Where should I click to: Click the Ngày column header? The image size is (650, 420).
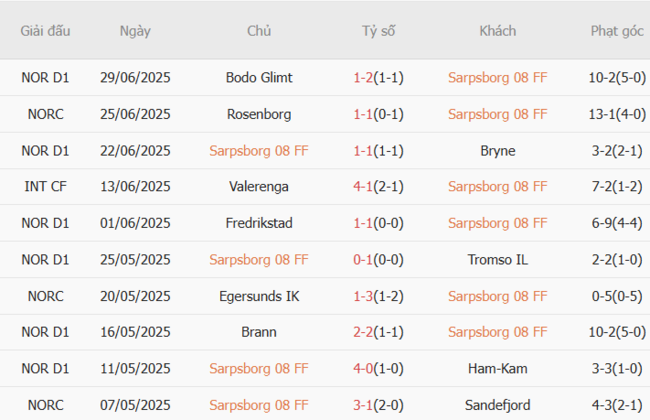pos(135,31)
